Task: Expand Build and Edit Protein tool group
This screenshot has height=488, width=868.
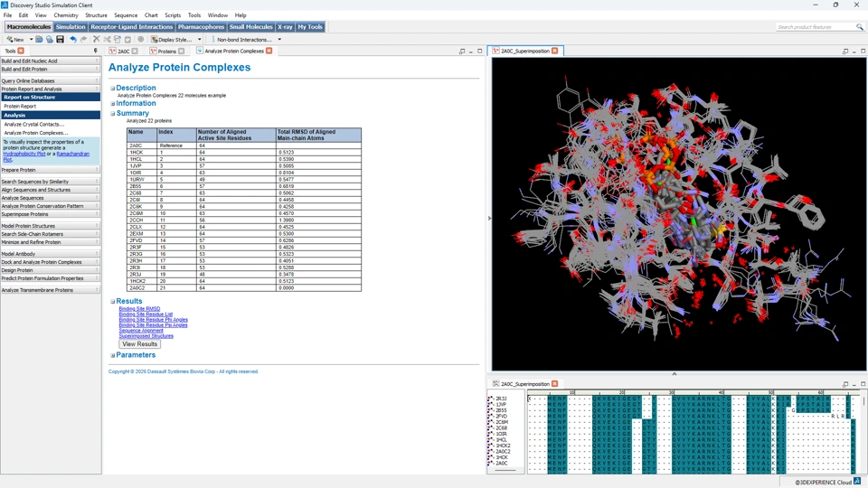Action: click(50, 70)
